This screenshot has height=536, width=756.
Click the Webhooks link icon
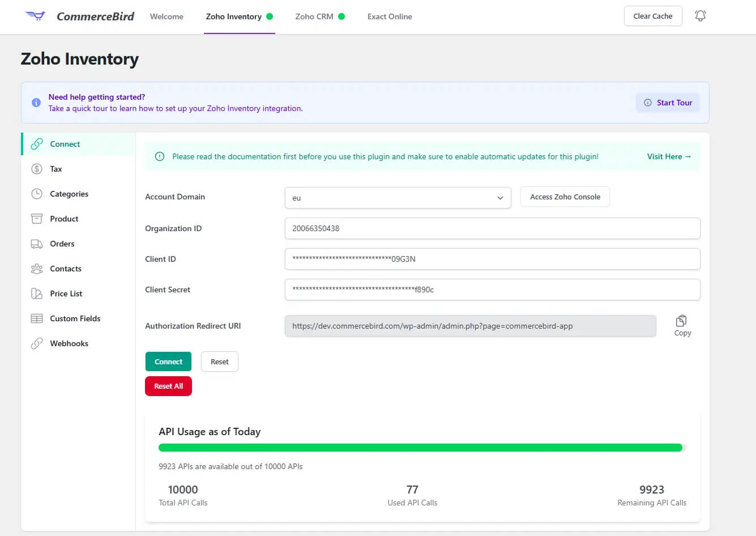click(37, 343)
